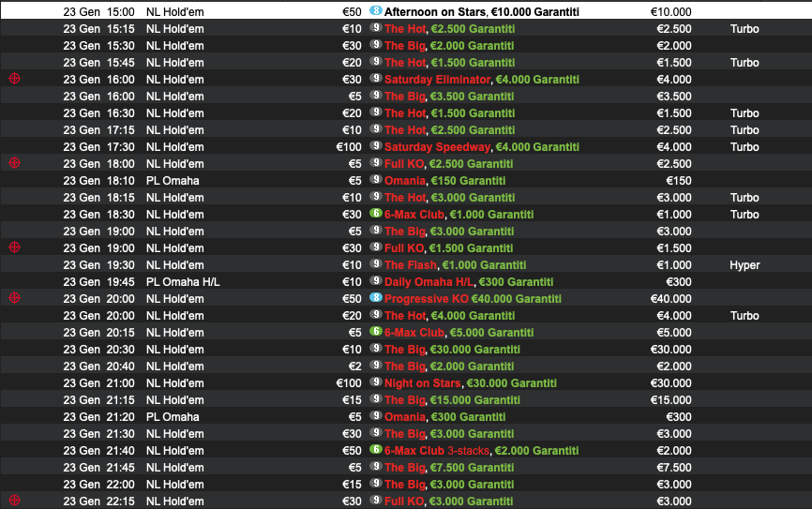Click the 9-seat icon of Daily Omaha H/L

point(375,280)
